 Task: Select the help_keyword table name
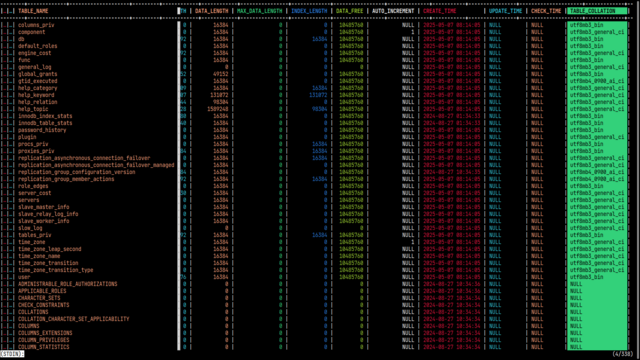coord(36,95)
